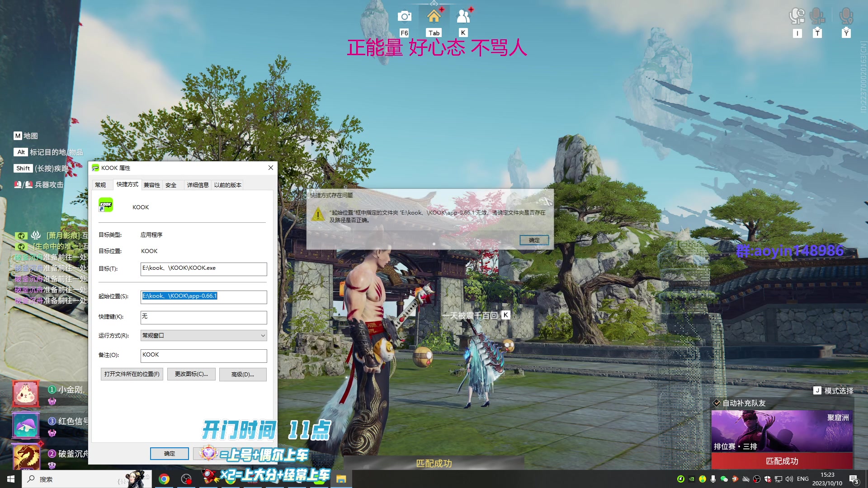Click the 破釜沉舟 dragon avatar
Viewport: 868px width, 488px height.
(26, 456)
